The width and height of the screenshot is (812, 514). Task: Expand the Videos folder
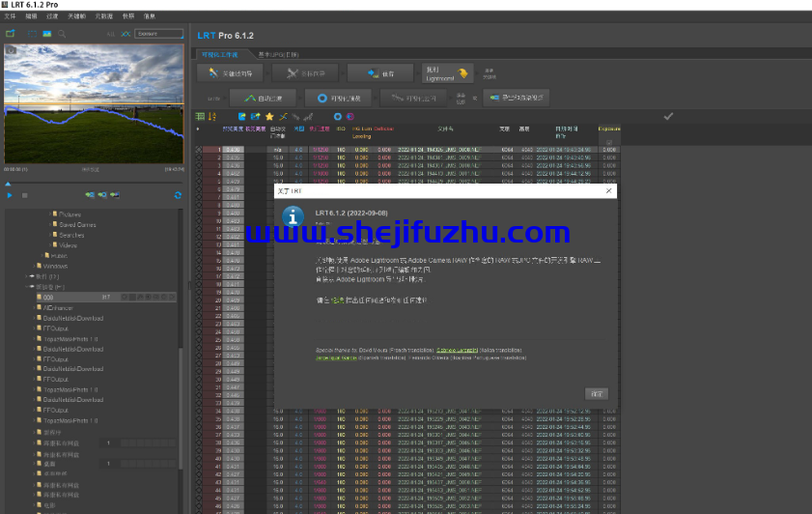[x=49, y=245]
